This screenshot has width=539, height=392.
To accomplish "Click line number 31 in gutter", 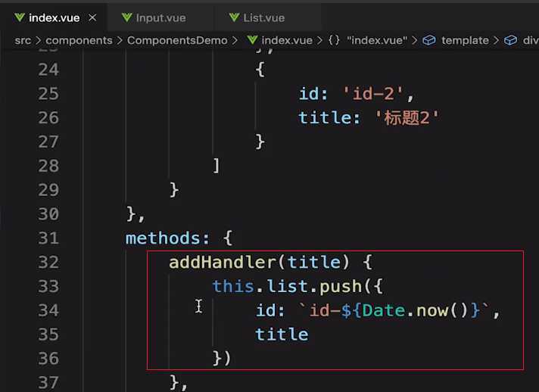I will (x=48, y=238).
